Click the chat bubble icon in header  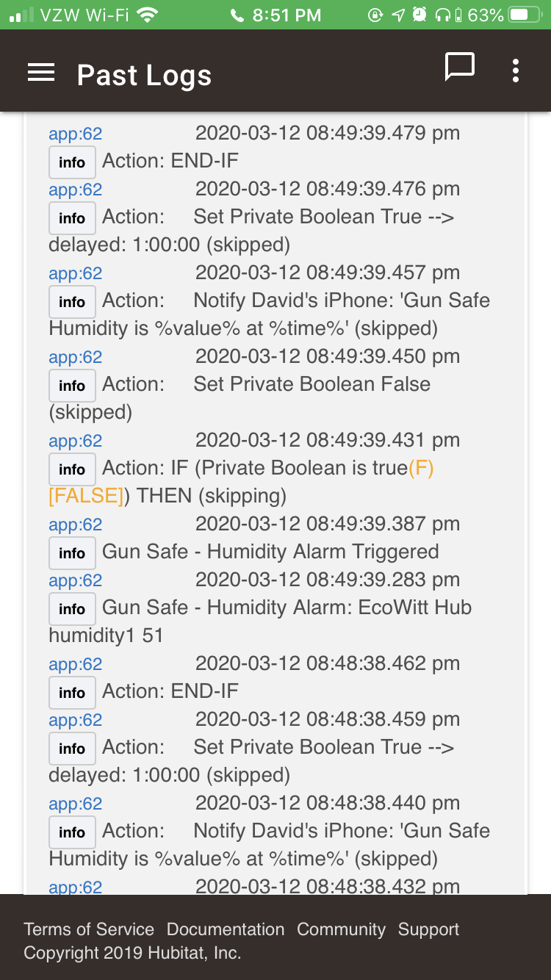click(x=460, y=68)
